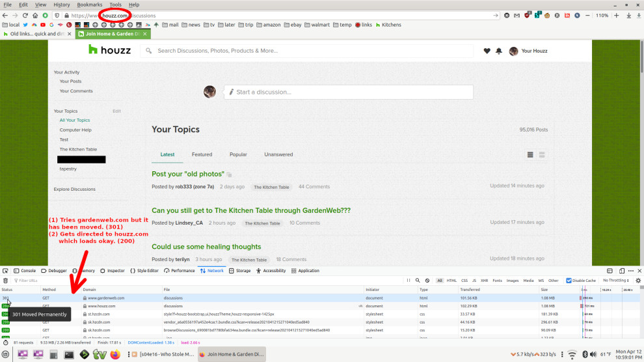Click the Gmail envelope extension icon
Screen dimensions: 644x362
pos(517,16)
